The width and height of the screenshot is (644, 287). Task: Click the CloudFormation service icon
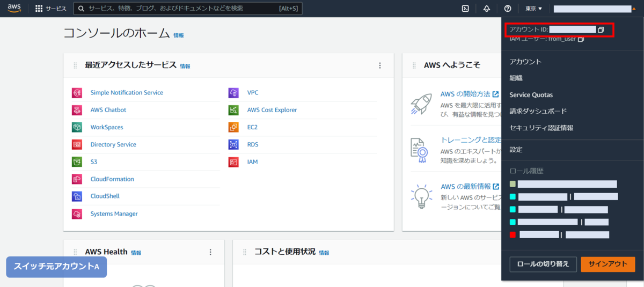pos(77,179)
